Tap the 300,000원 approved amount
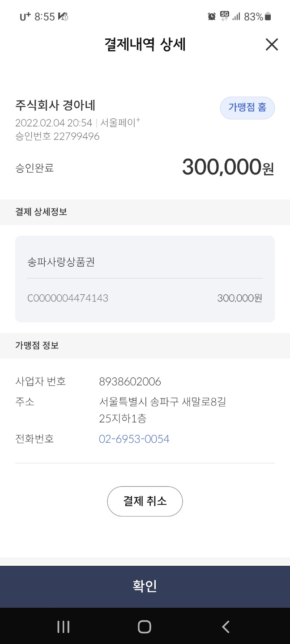Image resolution: width=290 pixels, height=644 pixels. [x=228, y=167]
